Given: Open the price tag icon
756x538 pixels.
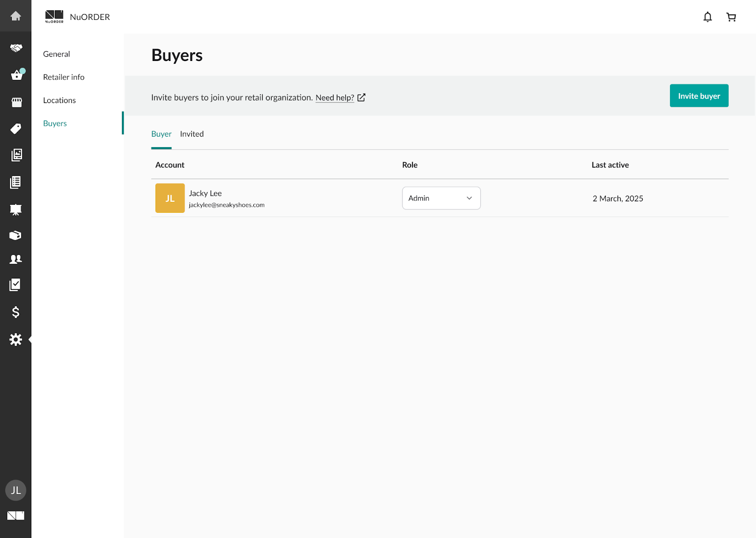Looking at the screenshot, I should coord(16,129).
